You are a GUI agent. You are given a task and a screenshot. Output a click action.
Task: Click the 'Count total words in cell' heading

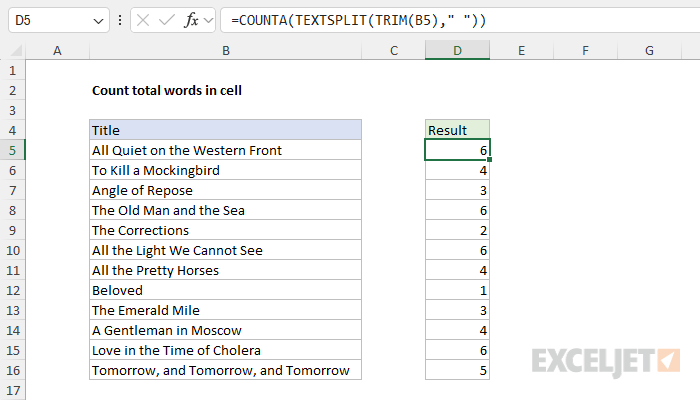click(x=167, y=90)
